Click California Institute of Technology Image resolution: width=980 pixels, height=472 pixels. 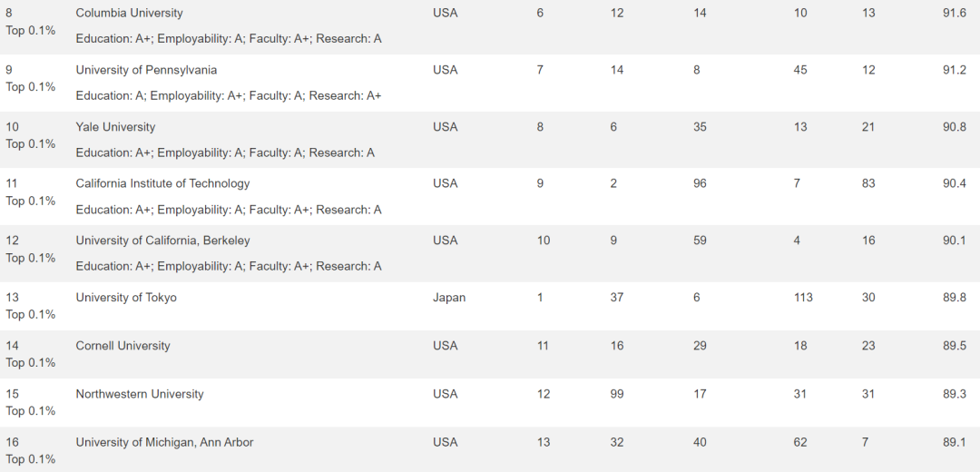[162, 183]
